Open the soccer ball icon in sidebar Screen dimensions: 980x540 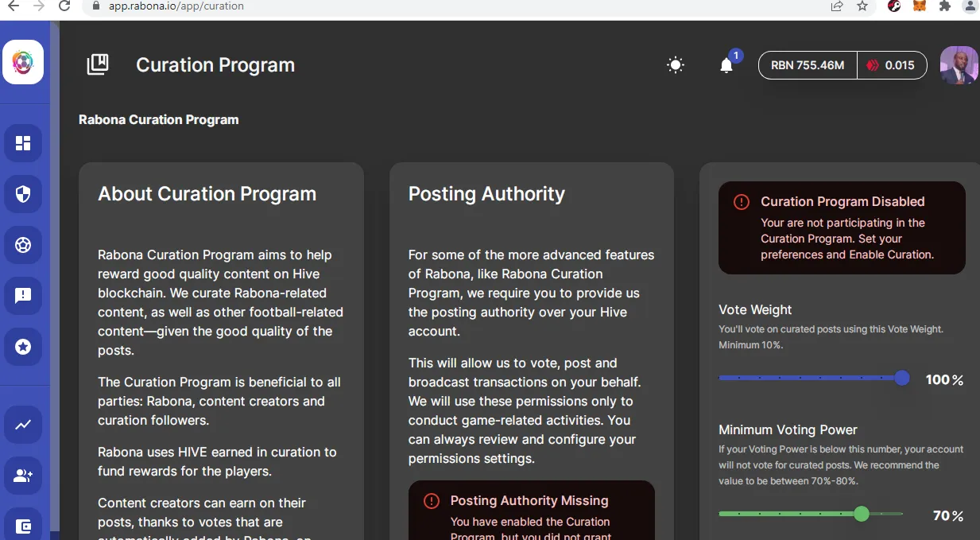click(x=23, y=245)
